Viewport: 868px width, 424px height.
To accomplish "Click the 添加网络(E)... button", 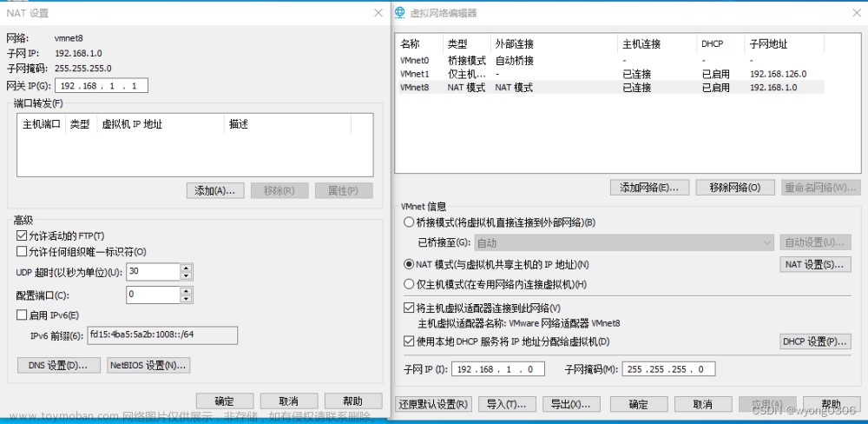I will [650, 188].
